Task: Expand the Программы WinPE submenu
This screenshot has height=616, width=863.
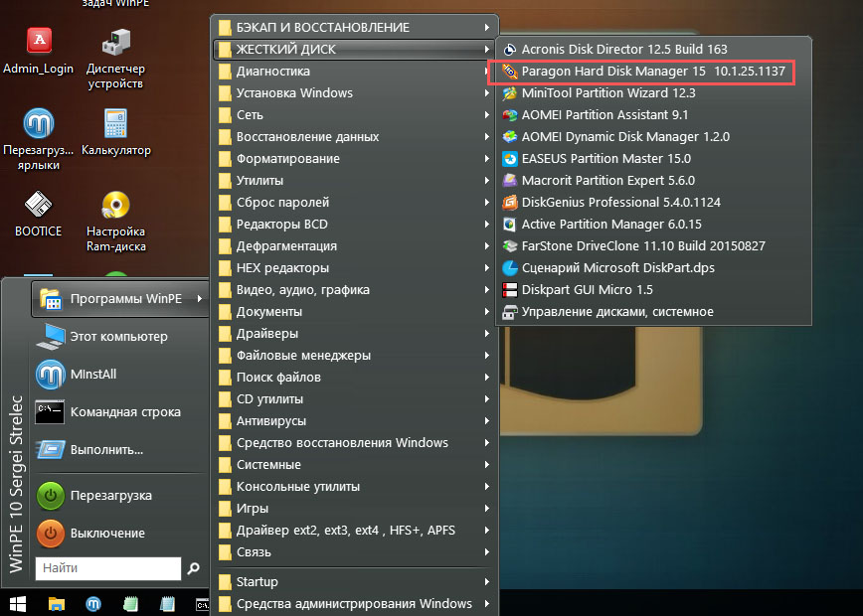Action: [x=120, y=299]
